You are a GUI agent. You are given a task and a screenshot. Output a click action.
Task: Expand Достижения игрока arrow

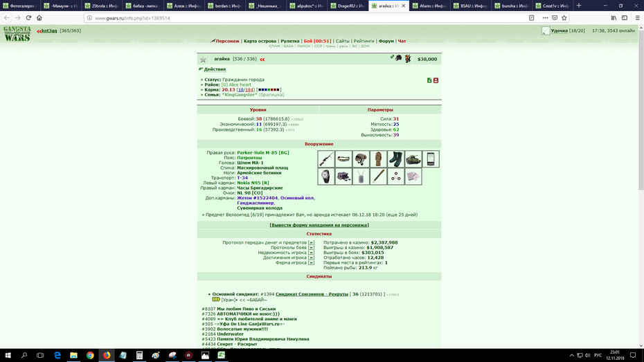click(x=311, y=257)
